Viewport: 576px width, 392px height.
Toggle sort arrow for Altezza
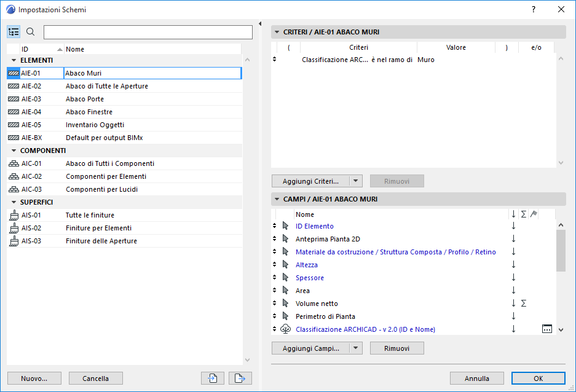(513, 265)
